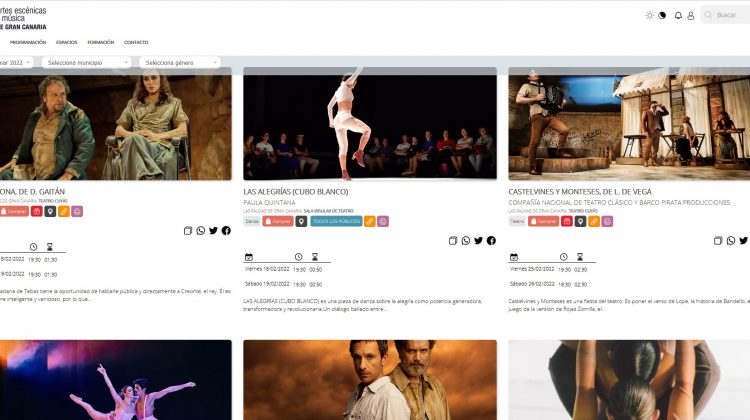
Task: Expand the 'Seleccione género' dropdown
Action: 180,62
